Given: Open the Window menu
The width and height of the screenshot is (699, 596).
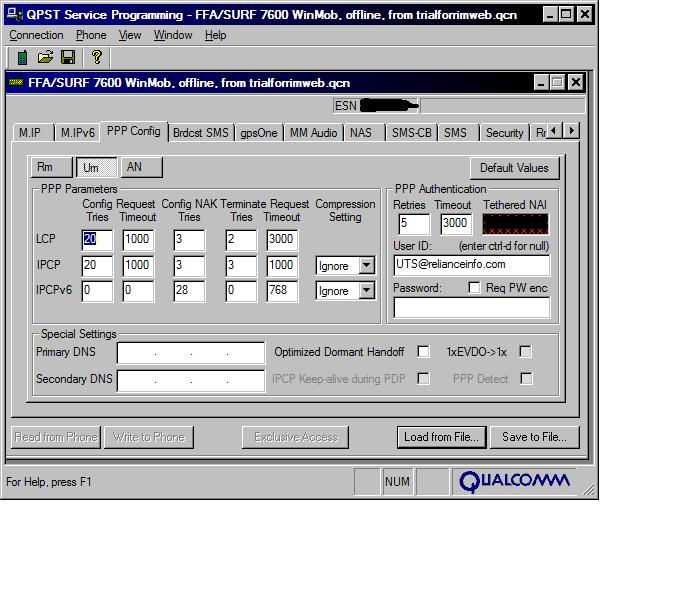Looking at the screenshot, I should 173,35.
